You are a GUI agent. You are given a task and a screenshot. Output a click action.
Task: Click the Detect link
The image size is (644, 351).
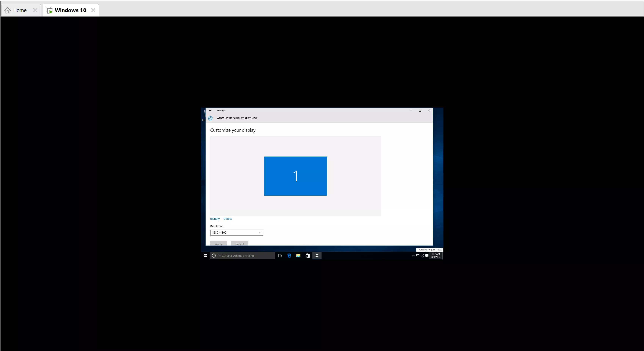coord(227,219)
